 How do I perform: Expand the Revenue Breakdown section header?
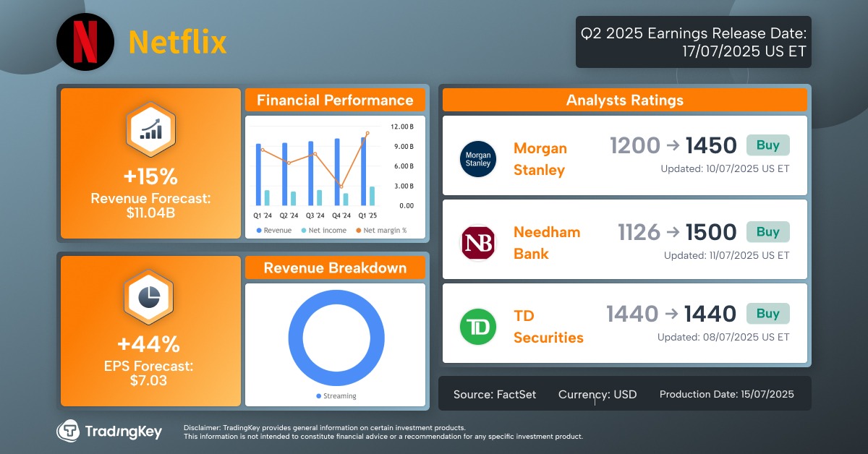[x=335, y=267]
